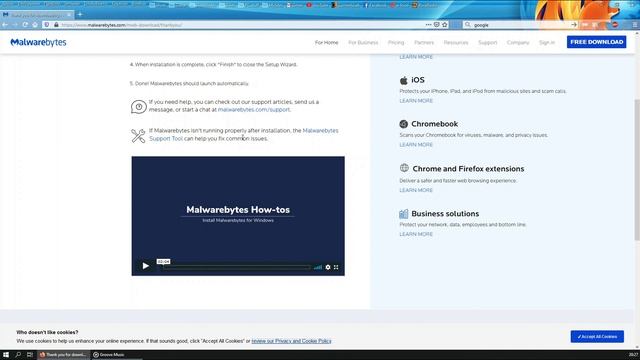The image size is (640, 360).
Task: Click the Malwarebytes logo
Action: pos(38,42)
